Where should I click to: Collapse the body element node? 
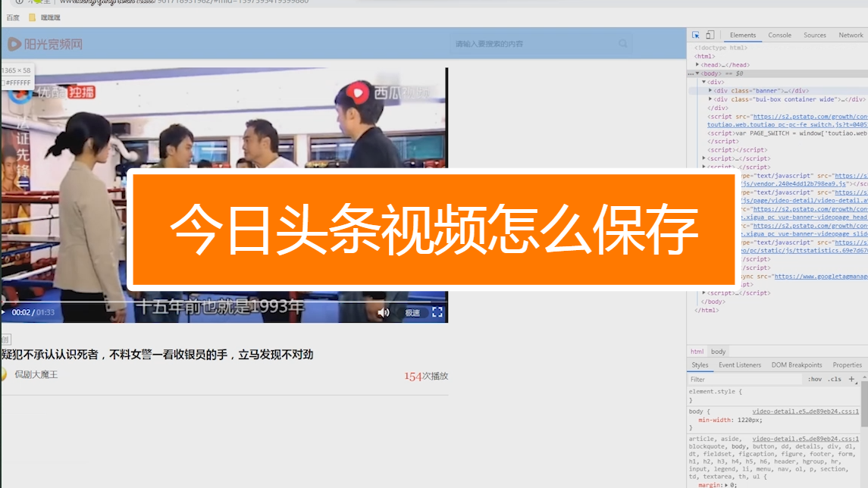point(697,74)
